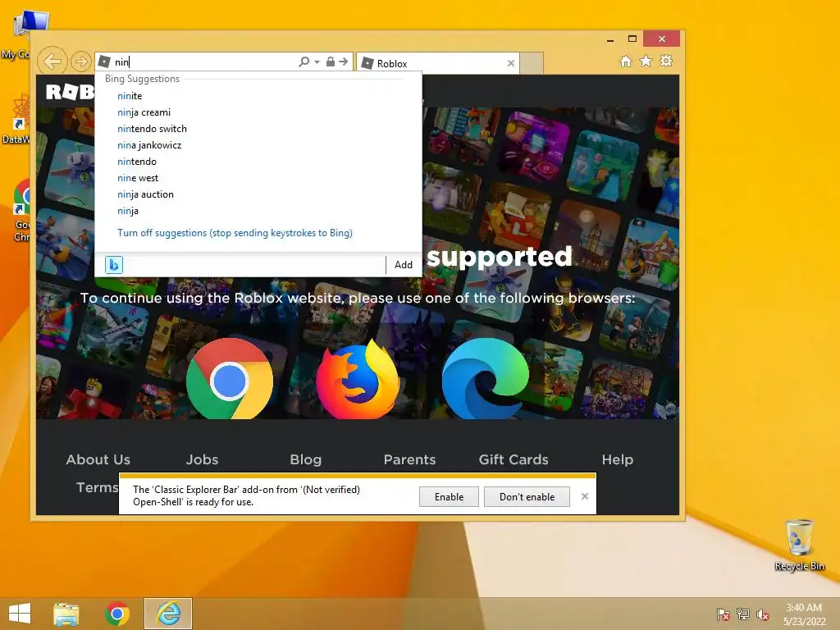Open the Internet Explorer Home icon
840x630 pixels.
pos(626,61)
